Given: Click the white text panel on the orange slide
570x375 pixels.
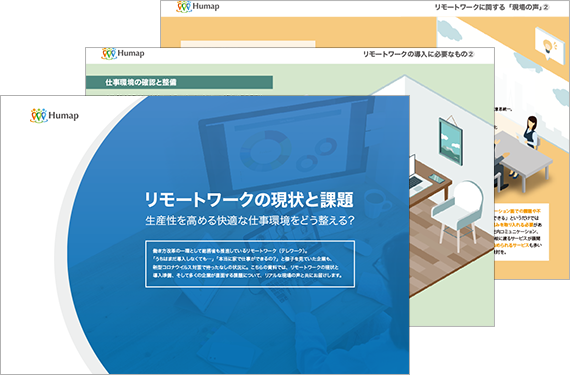Looking at the screenshot, I should [x=521, y=232].
